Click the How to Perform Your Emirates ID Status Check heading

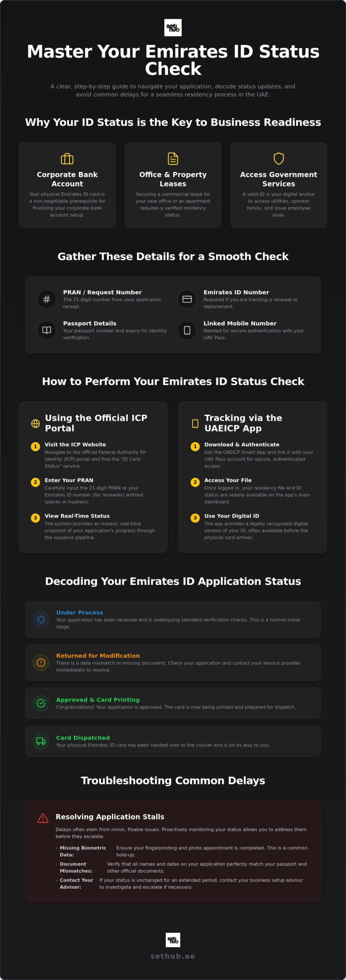[173, 381]
